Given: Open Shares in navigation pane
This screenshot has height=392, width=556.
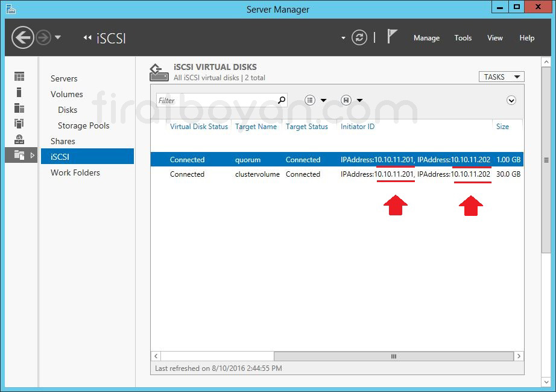Looking at the screenshot, I should pos(63,141).
